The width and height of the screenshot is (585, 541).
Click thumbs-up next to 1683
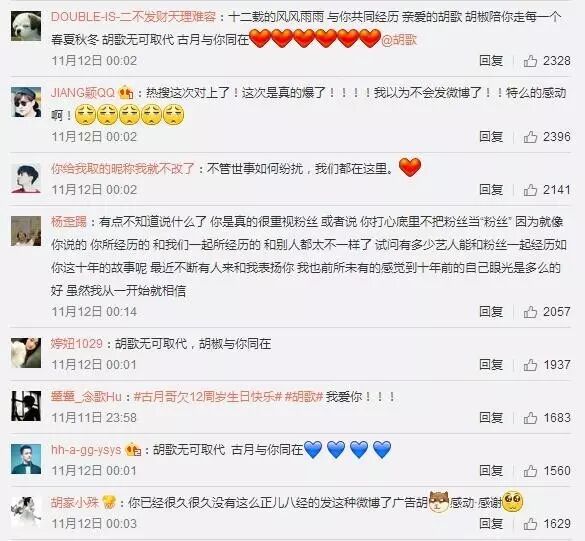tap(530, 418)
